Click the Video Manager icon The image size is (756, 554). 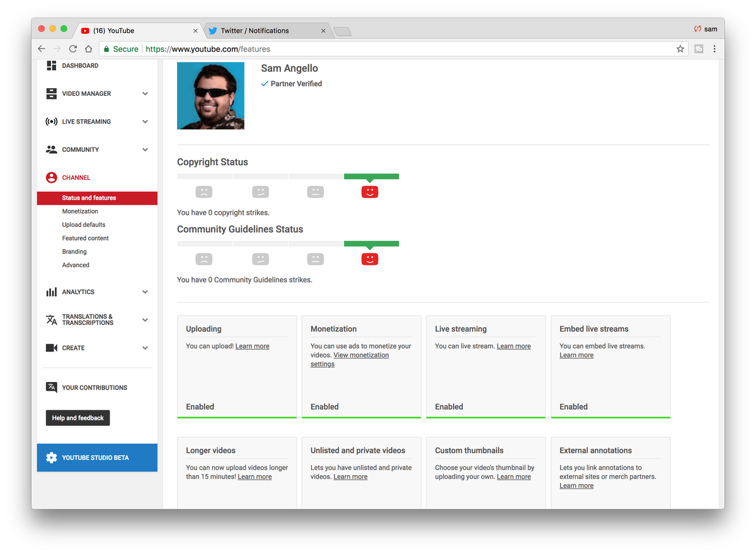(x=52, y=93)
